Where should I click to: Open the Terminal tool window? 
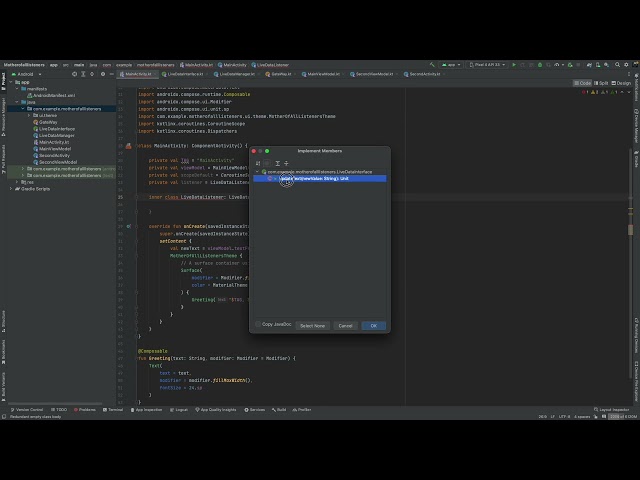click(113, 409)
